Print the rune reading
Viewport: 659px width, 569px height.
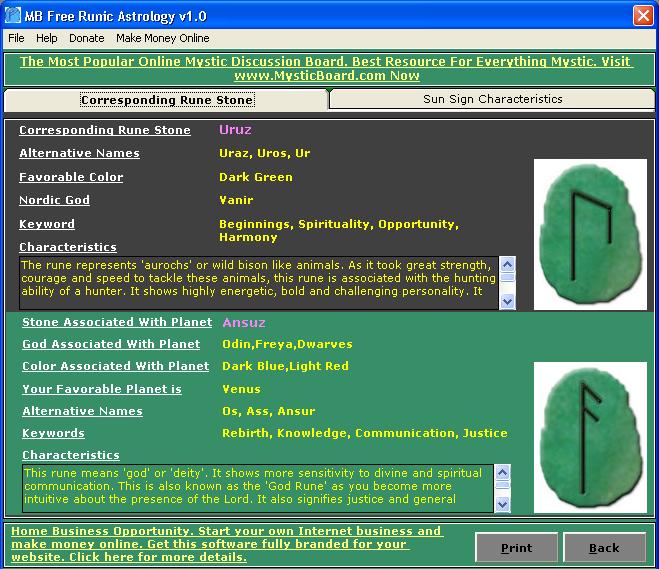pos(517,548)
